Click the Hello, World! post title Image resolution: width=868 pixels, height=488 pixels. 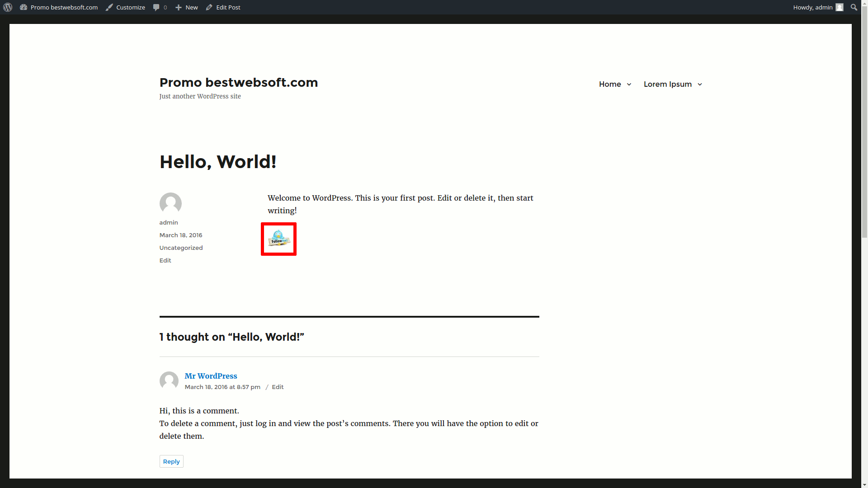[x=218, y=162]
